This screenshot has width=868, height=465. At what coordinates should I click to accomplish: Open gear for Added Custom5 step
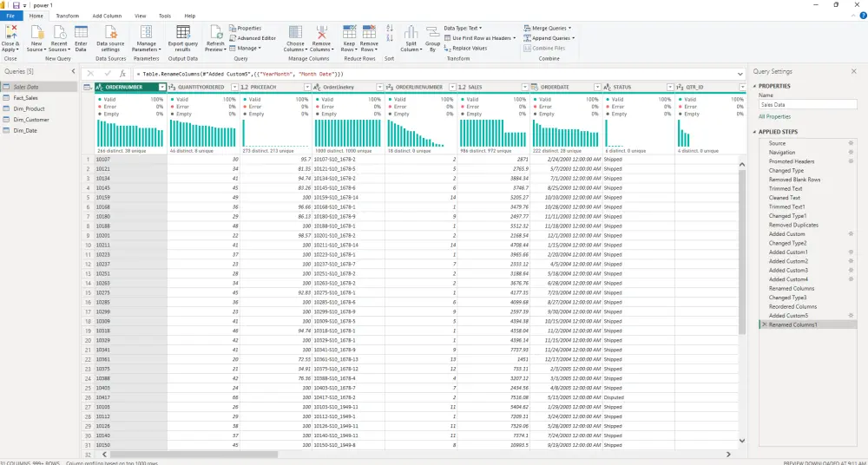(x=851, y=316)
